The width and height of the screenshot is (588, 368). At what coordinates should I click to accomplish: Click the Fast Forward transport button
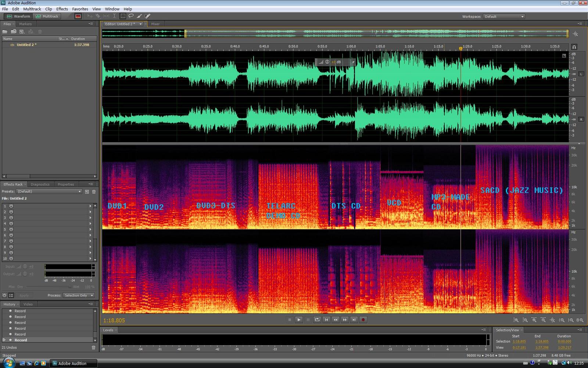(x=345, y=320)
